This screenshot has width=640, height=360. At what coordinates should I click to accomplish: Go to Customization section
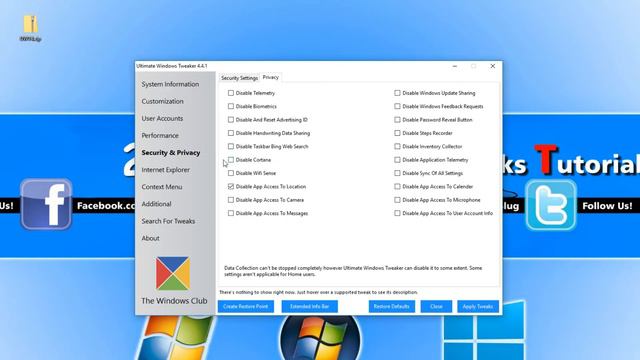click(x=162, y=101)
